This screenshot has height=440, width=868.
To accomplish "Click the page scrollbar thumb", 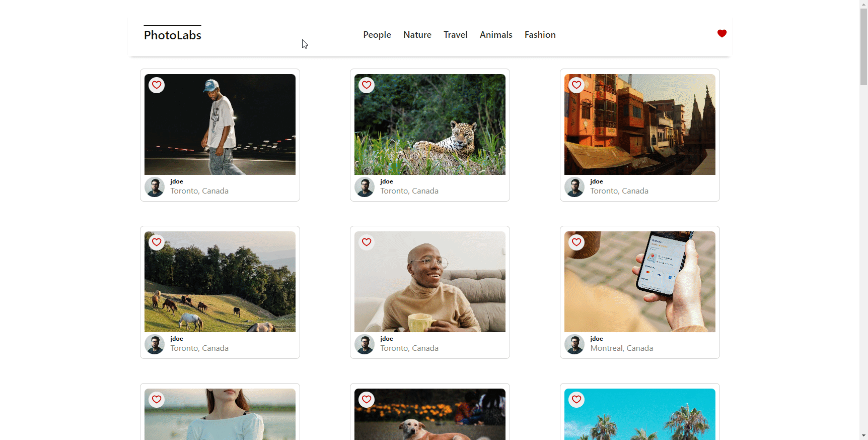I will pos(863,47).
